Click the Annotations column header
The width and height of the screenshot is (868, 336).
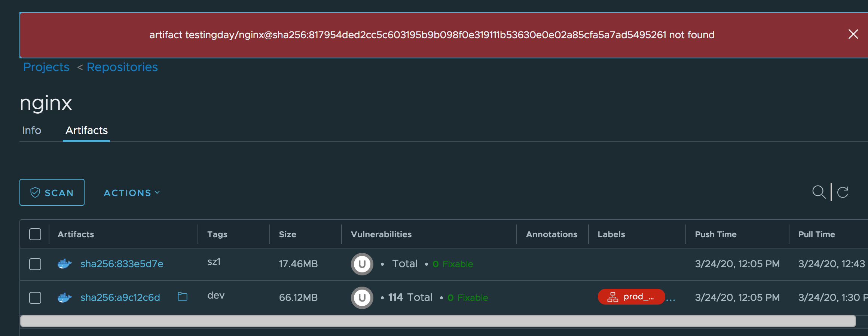(551, 234)
